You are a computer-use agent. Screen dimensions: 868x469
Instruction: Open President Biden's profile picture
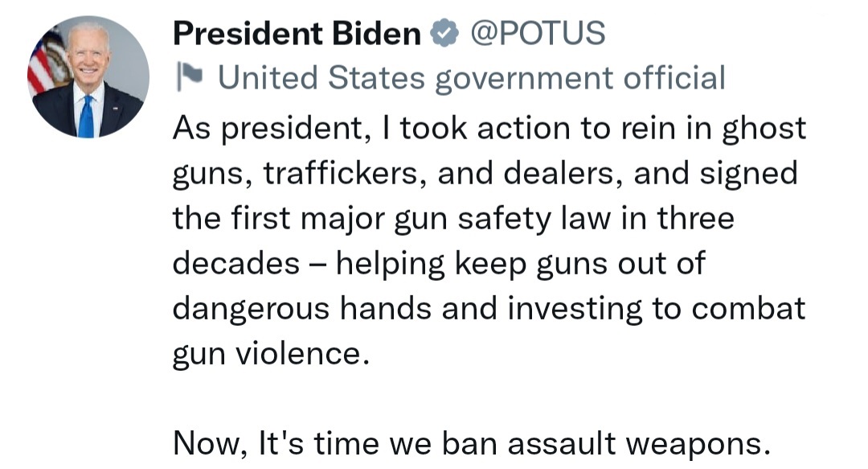tap(88, 76)
